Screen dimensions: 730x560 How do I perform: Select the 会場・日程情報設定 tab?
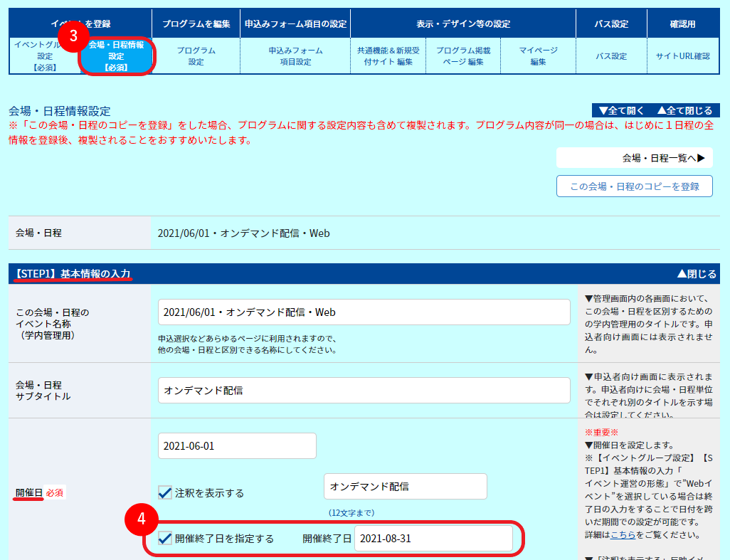[117, 56]
